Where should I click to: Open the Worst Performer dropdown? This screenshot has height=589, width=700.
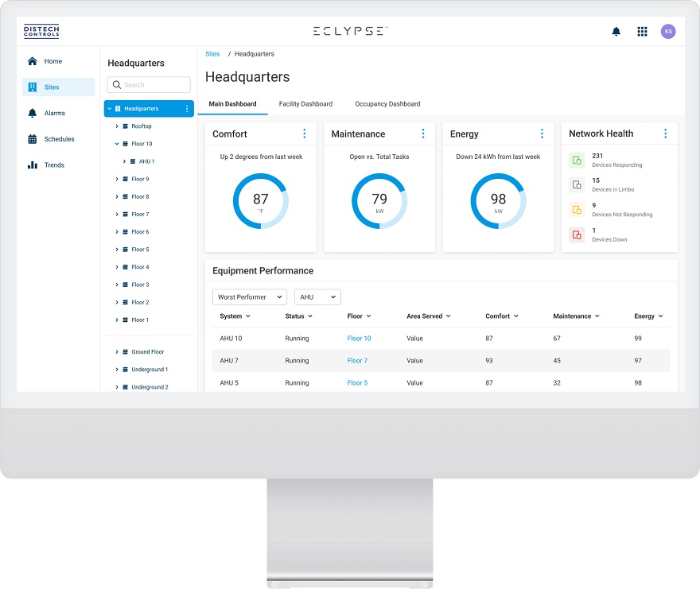pyautogui.click(x=250, y=297)
